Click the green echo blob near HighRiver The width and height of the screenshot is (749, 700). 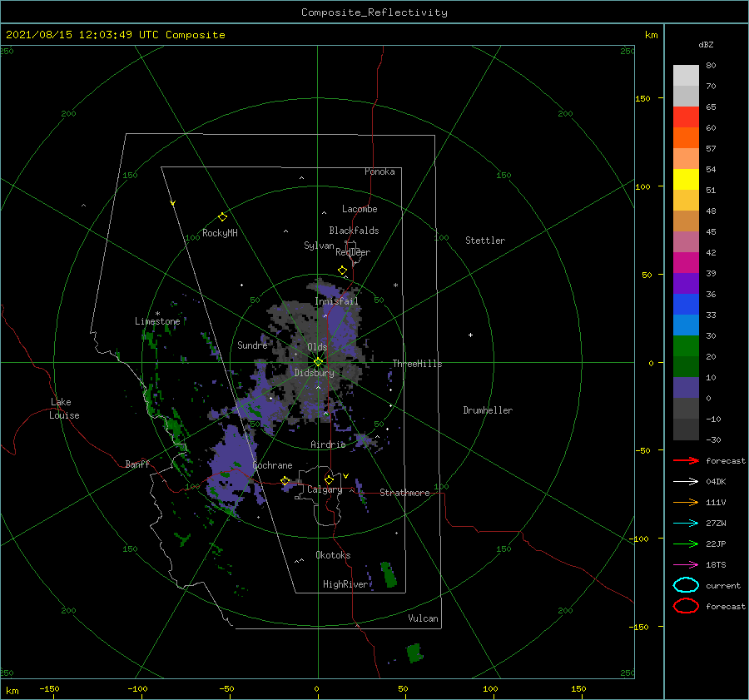(x=389, y=574)
